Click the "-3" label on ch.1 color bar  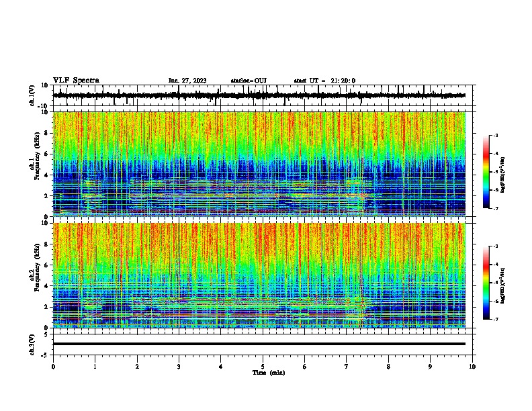(x=495, y=135)
